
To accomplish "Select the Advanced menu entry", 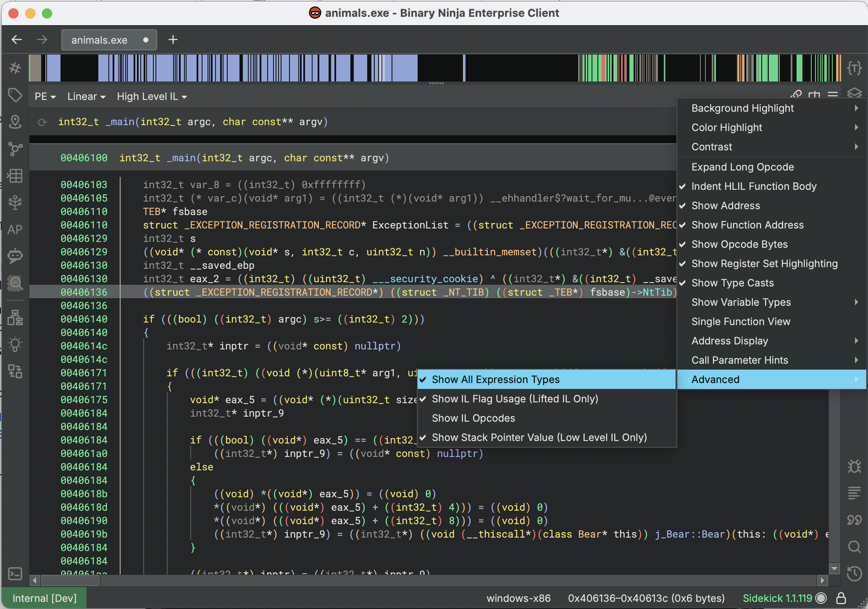I will pos(772,380).
